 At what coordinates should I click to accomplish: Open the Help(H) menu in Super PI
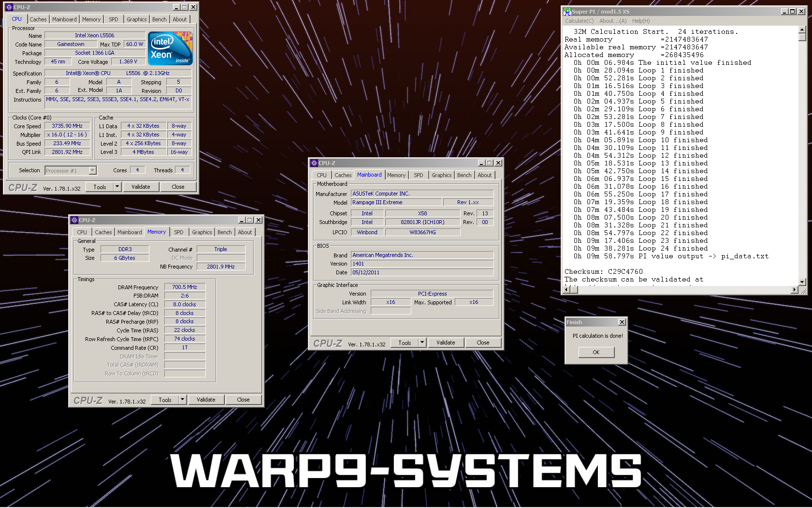(641, 21)
